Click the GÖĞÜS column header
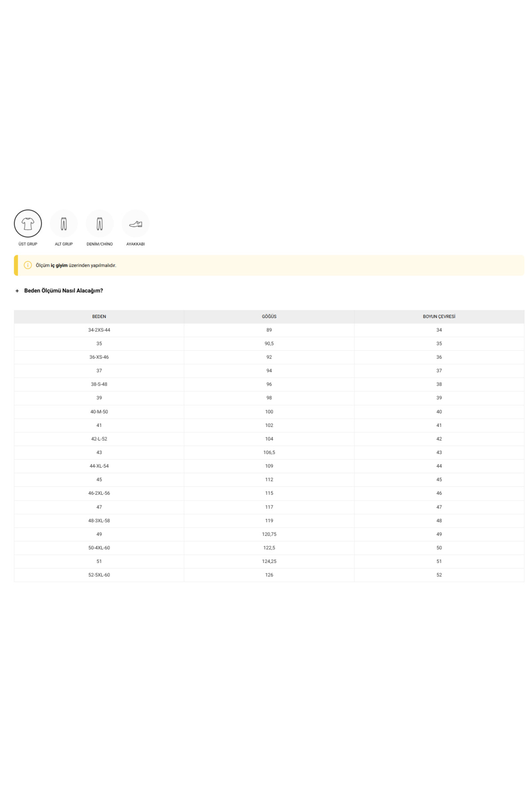Viewport: 532px width, 798px height. click(269, 317)
